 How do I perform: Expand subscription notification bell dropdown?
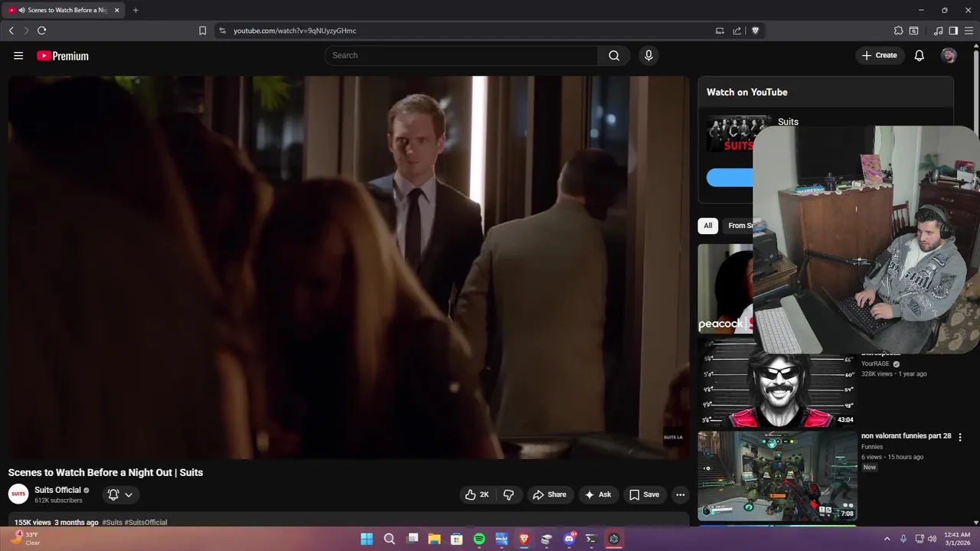pos(121,494)
